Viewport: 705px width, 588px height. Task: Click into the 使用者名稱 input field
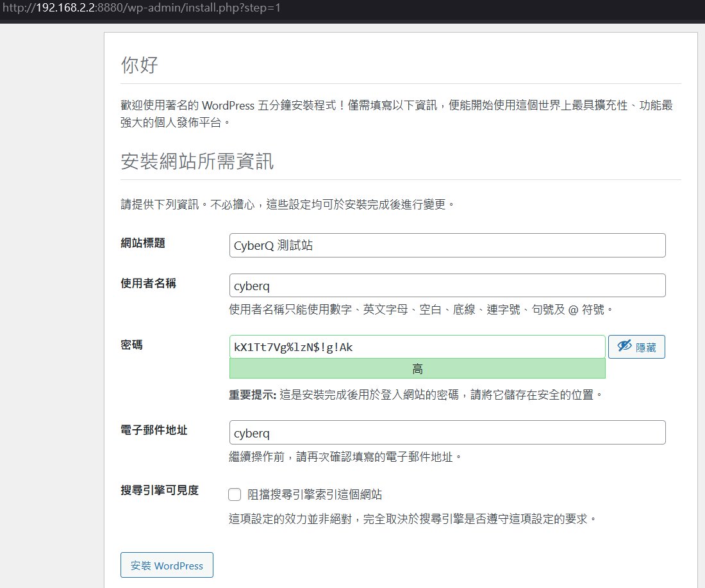[447, 285]
